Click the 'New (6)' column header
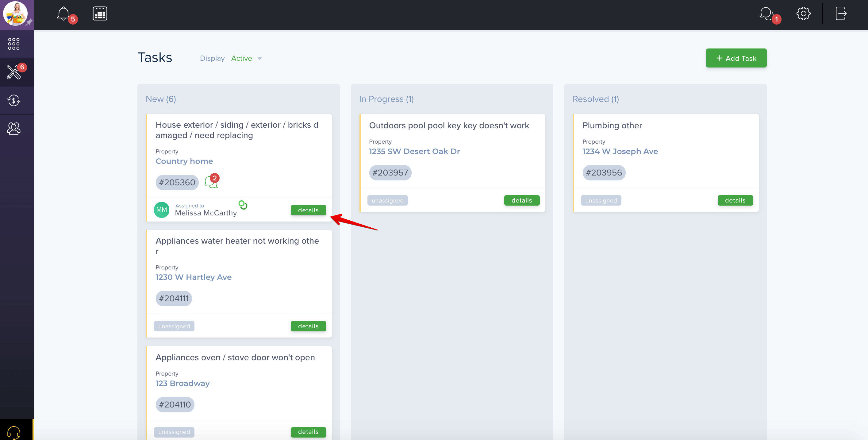This screenshot has width=868, height=440. point(161,99)
